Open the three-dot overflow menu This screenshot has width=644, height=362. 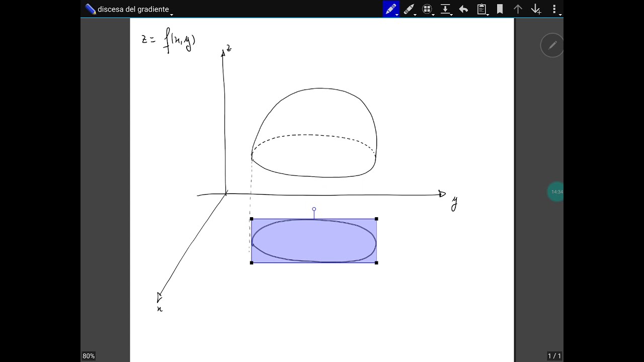[x=554, y=9]
